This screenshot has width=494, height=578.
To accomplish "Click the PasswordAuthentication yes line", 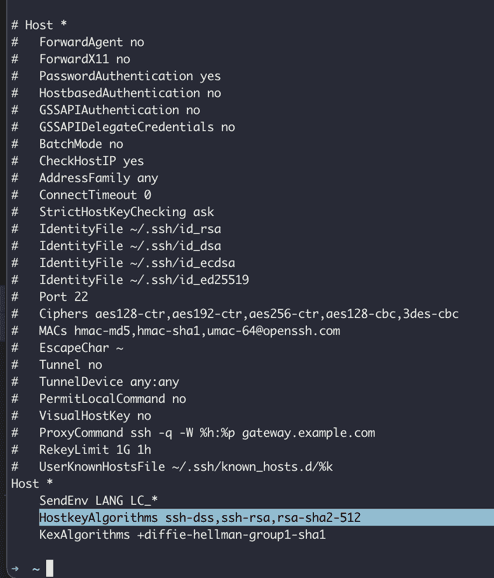I will click(130, 76).
